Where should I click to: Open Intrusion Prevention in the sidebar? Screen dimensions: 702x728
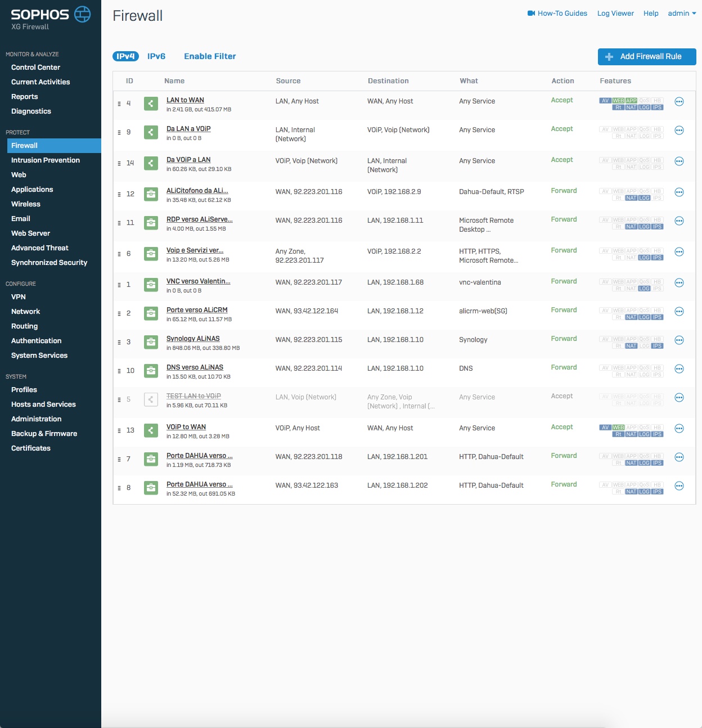point(46,160)
